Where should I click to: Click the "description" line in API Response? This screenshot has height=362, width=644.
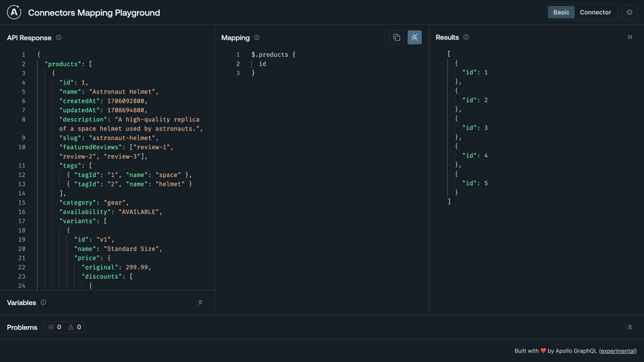[x=131, y=124]
